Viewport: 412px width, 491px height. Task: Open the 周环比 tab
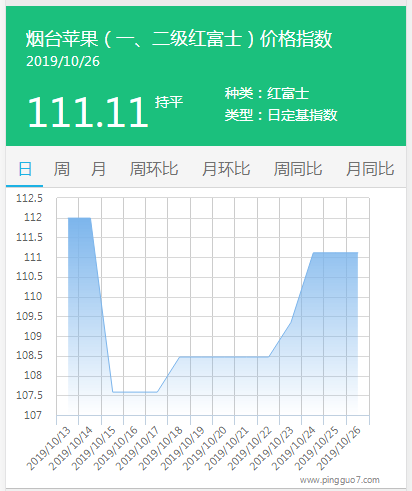click(x=154, y=169)
